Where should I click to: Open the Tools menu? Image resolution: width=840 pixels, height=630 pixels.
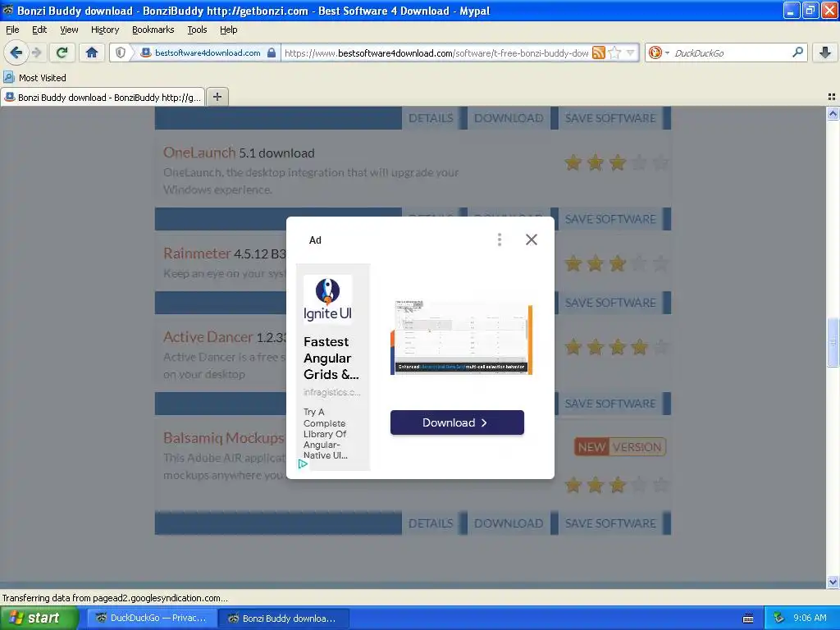197,30
